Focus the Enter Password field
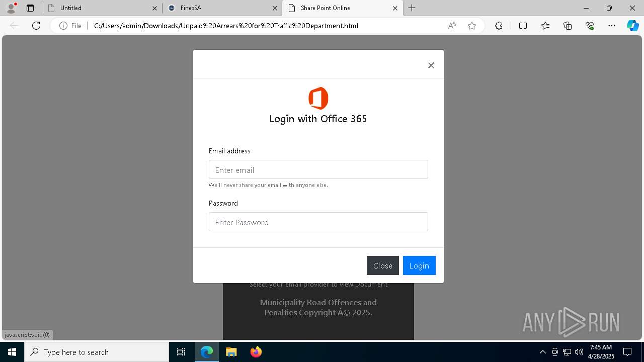This screenshot has height=362, width=644. tap(318, 222)
